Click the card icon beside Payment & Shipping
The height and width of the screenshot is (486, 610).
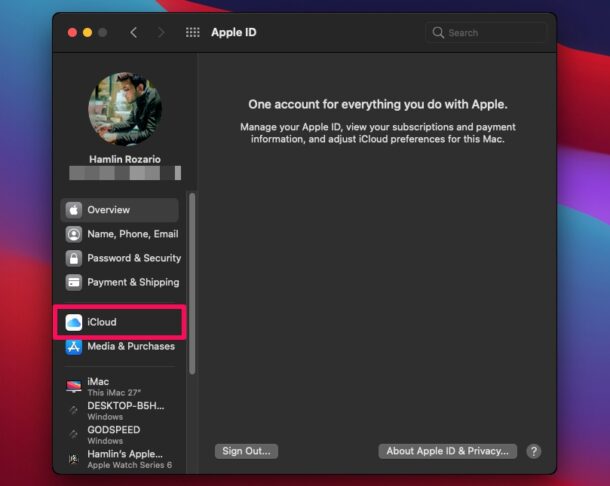(74, 282)
